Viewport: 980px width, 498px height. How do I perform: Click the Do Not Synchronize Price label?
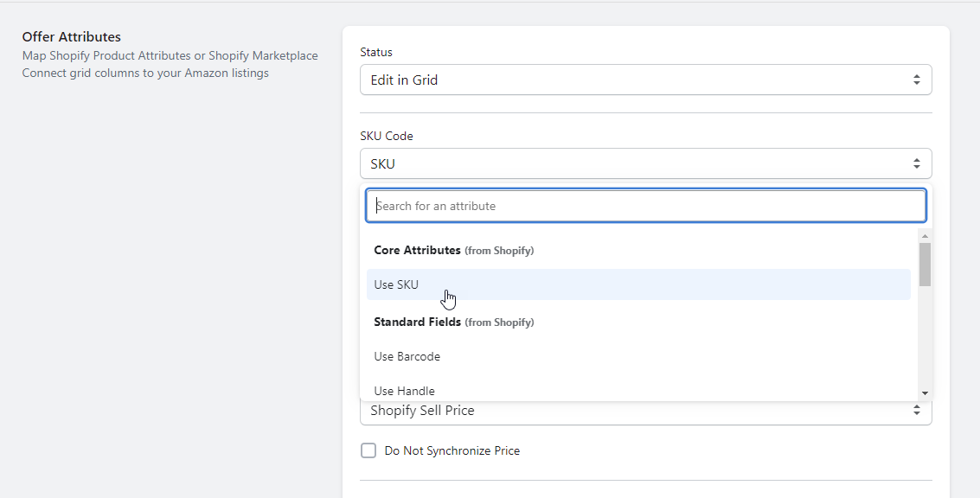coord(452,450)
